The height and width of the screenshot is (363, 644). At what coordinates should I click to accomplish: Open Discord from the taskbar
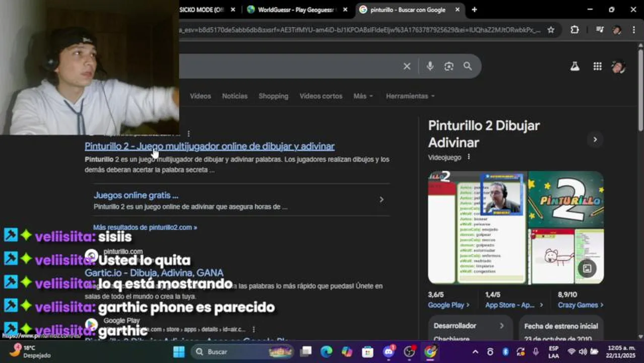point(389,351)
